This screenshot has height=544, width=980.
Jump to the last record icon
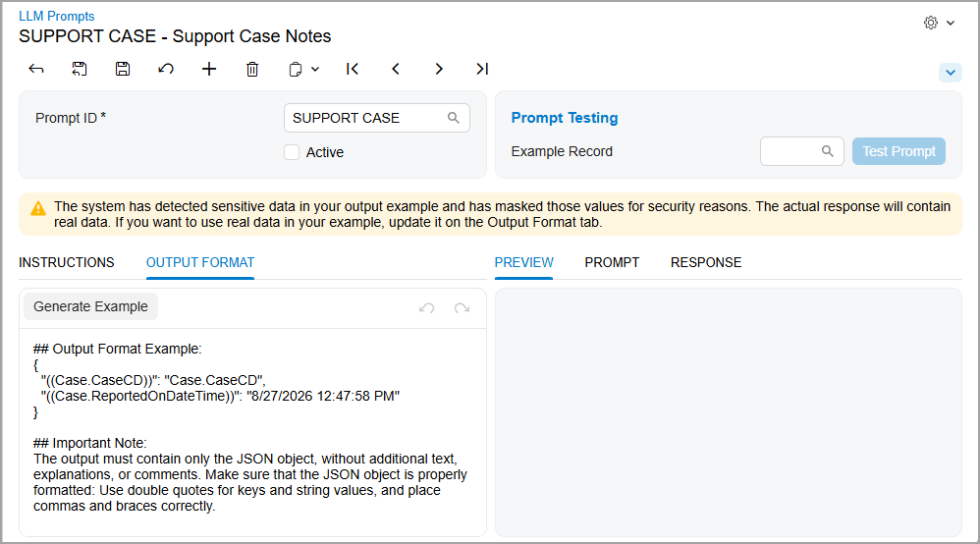point(482,69)
